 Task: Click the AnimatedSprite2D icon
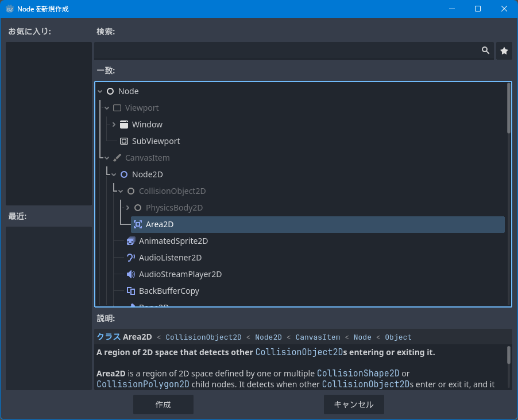131,241
